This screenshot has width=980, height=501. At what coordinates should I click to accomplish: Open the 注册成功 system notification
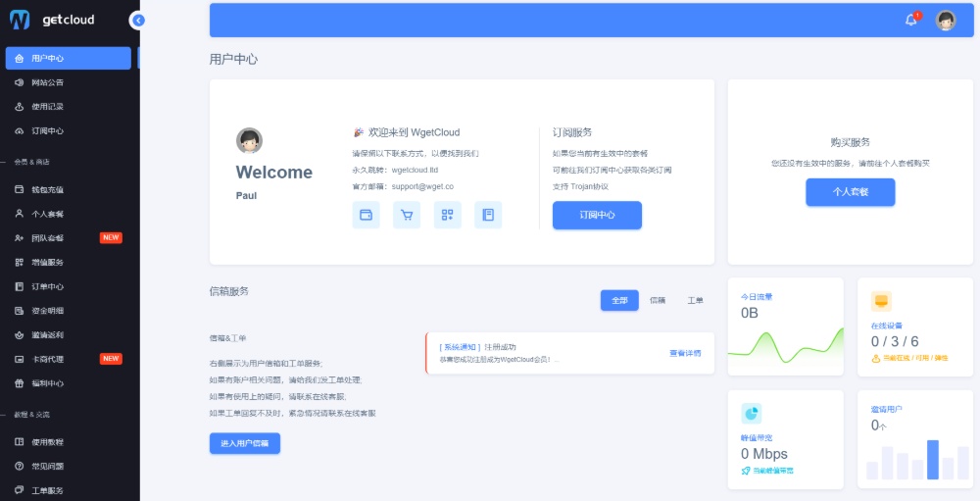pos(570,353)
